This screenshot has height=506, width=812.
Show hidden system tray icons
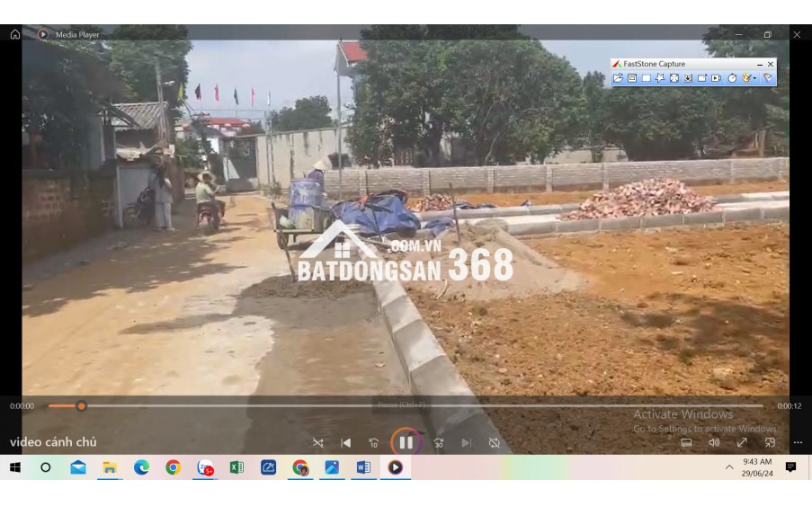[729, 467]
